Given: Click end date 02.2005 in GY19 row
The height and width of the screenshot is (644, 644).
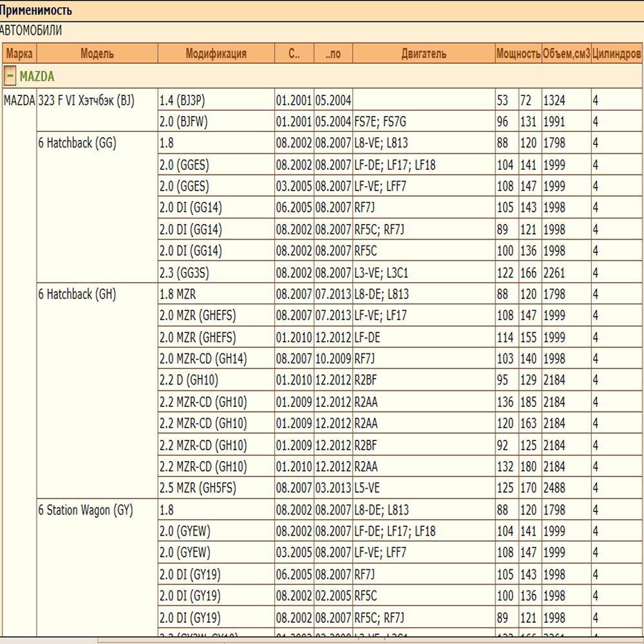Looking at the screenshot, I should (333, 596).
